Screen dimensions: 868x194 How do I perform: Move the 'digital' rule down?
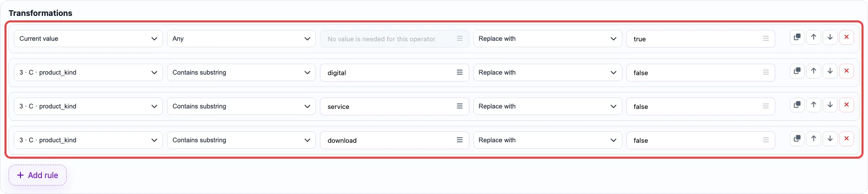(830, 71)
